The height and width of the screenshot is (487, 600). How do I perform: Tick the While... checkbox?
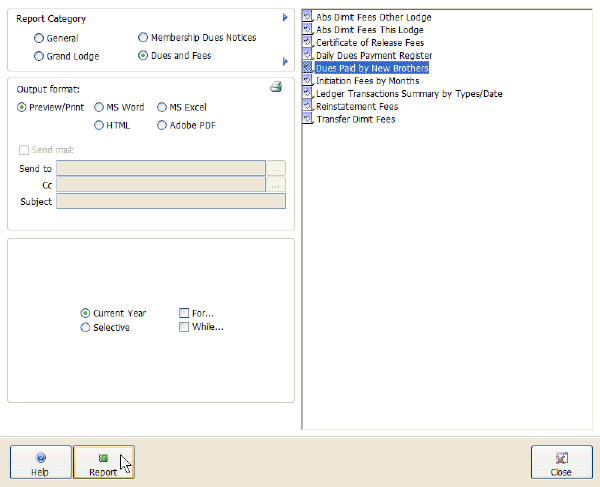tap(184, 327)
